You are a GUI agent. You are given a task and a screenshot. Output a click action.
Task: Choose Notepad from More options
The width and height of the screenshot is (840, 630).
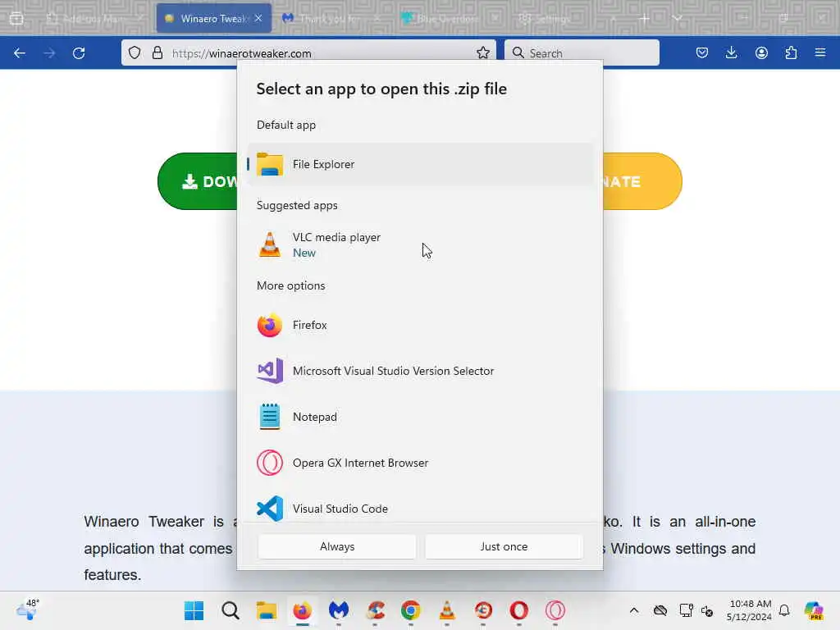point(420,417)
